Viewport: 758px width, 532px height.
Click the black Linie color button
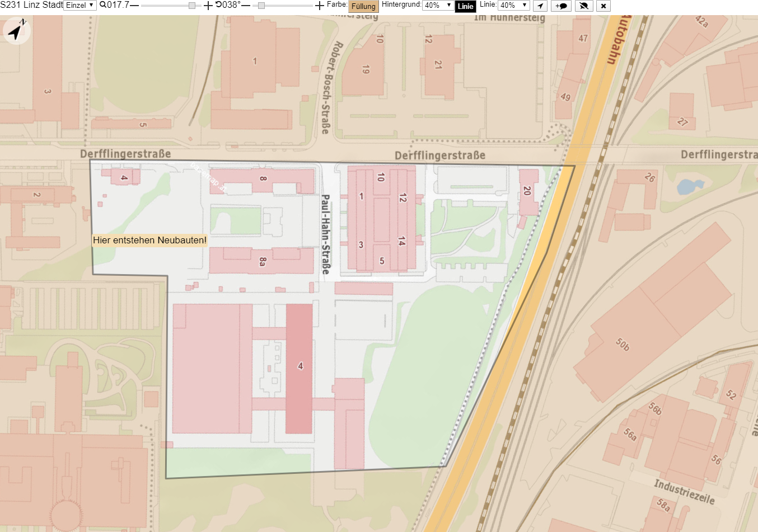[x=465, y=7]
